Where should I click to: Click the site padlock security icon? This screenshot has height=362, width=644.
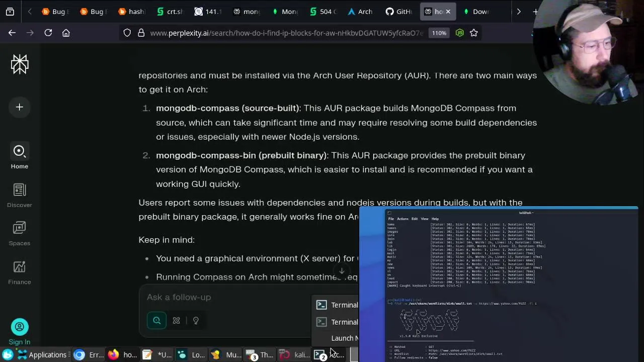[x=141, y=33]
